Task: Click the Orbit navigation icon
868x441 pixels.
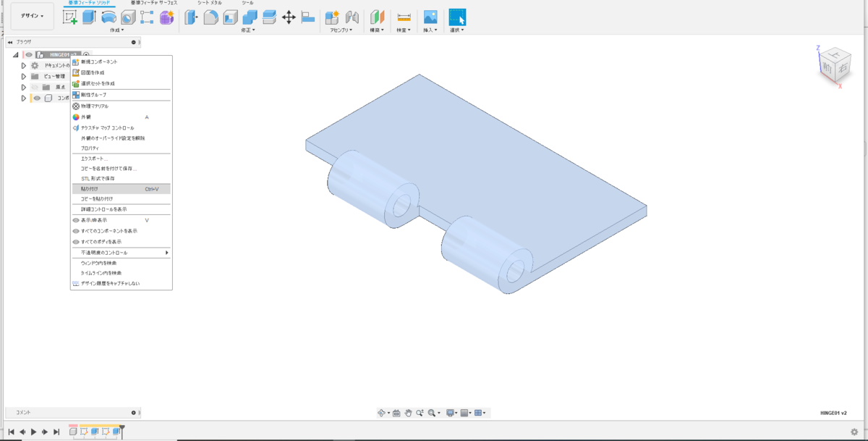Action: pos(383,413)
